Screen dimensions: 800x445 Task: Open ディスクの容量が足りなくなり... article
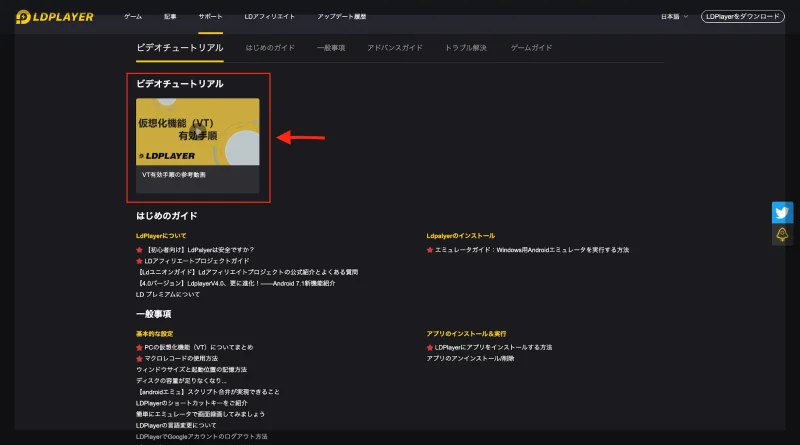181,381
